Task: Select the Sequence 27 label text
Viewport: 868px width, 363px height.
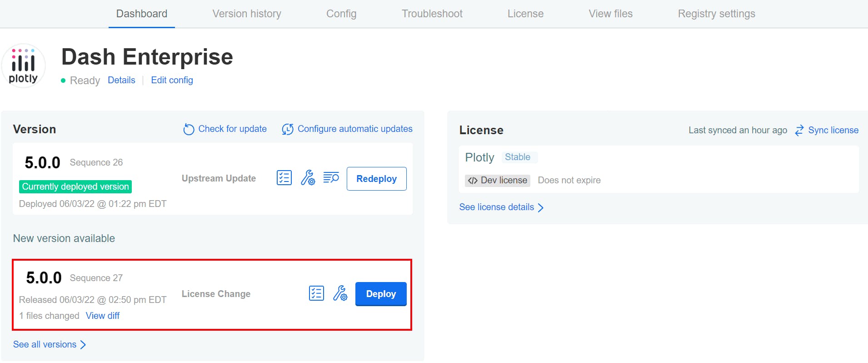Action: coord(96,278)
